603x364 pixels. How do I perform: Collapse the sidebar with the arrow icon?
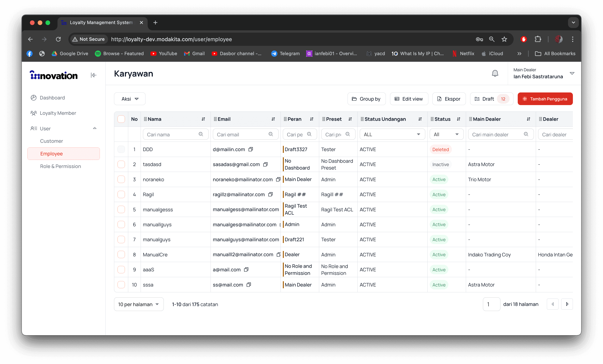coord(93,75)
